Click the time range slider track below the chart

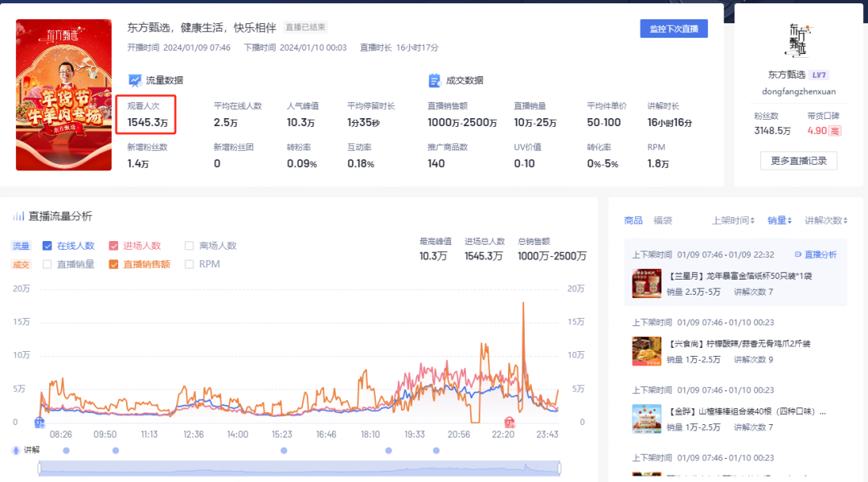click(x=300, y=468)
